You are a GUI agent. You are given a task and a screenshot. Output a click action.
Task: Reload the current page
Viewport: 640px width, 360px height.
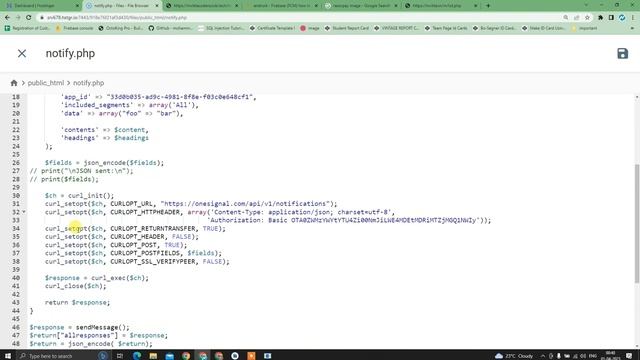coord(29,18)
